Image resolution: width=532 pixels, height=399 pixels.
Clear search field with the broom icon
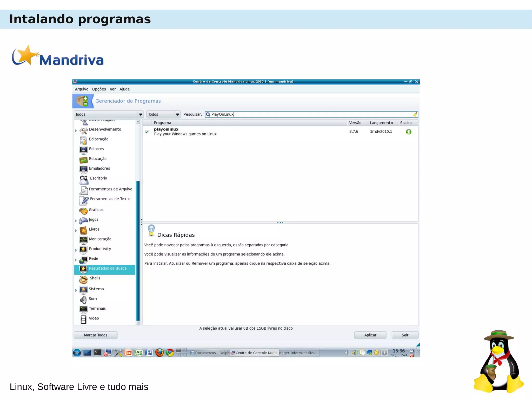click(x=415, y=114)
